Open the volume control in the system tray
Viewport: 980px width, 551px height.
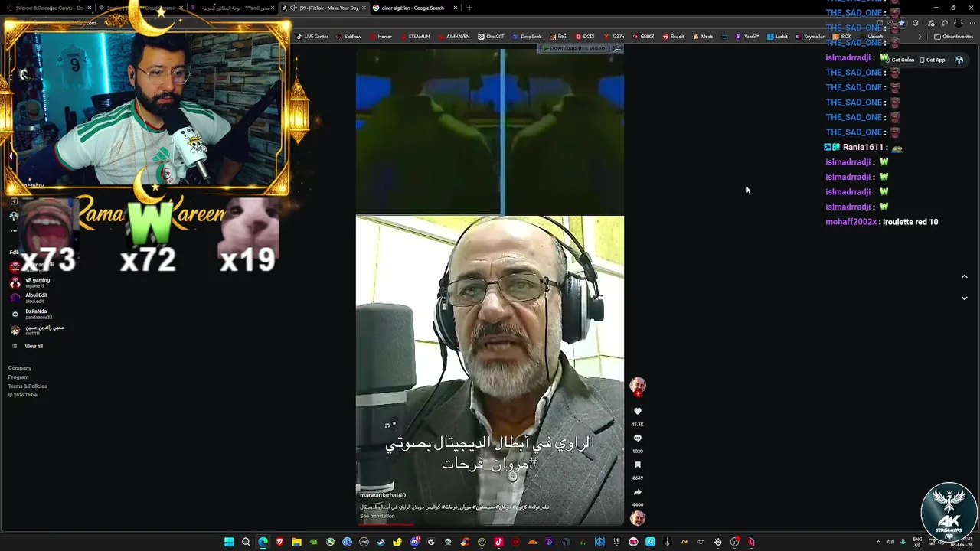(890, 542)
